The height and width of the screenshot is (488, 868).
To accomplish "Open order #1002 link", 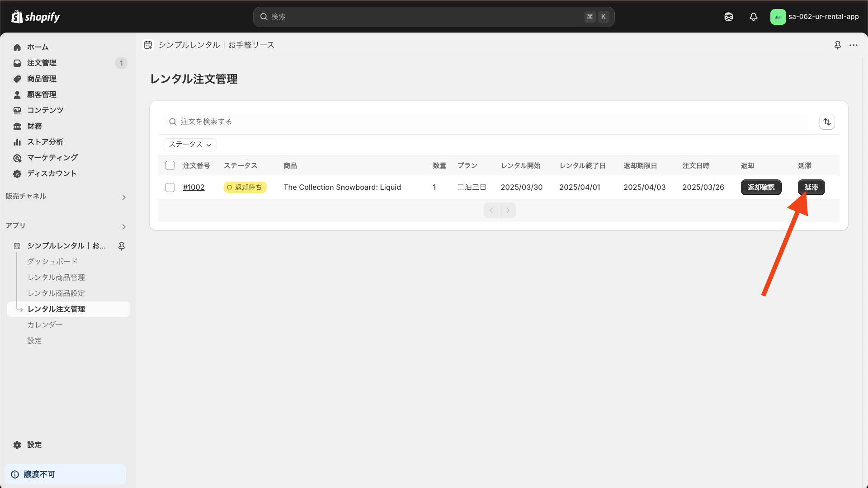I will [193, 187].
